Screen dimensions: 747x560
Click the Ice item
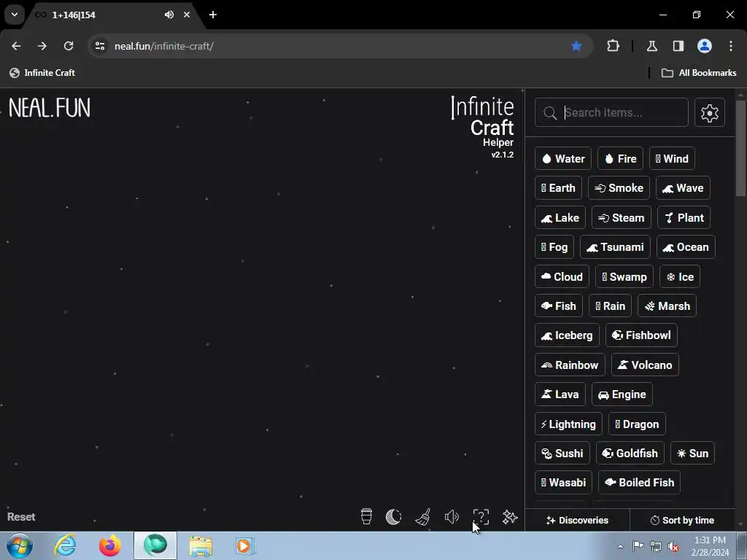pos(679,276)
